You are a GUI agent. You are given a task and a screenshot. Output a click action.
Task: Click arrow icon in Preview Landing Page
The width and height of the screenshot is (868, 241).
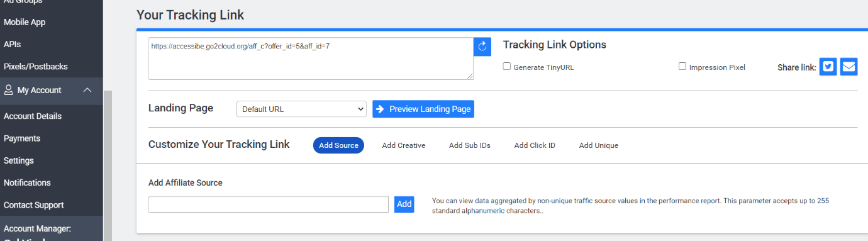(x=379, y=109)
